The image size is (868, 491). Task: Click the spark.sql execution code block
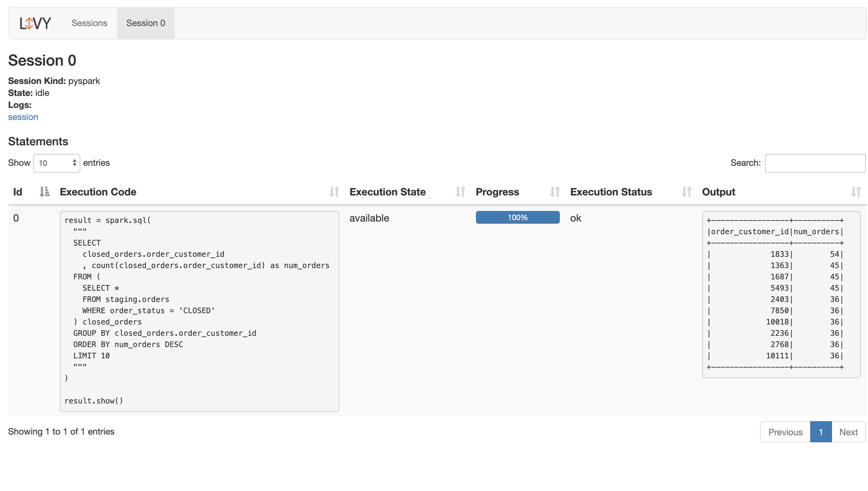pos(199,311)
